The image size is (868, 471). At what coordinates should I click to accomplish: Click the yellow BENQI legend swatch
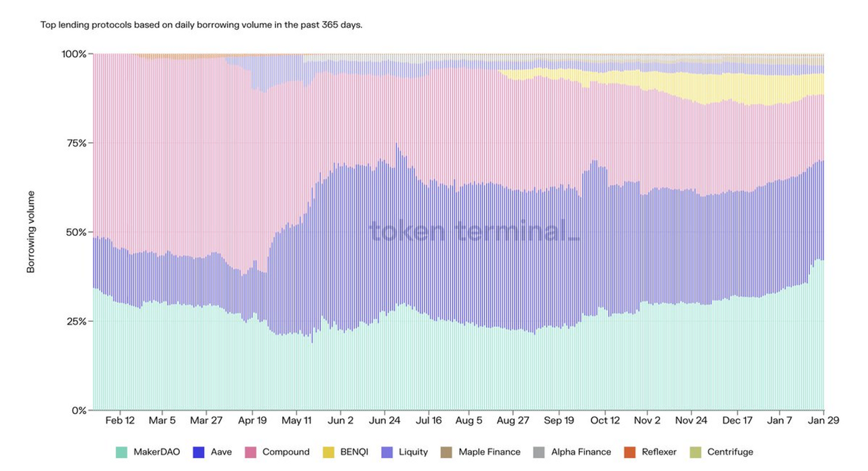click(328, 452)
